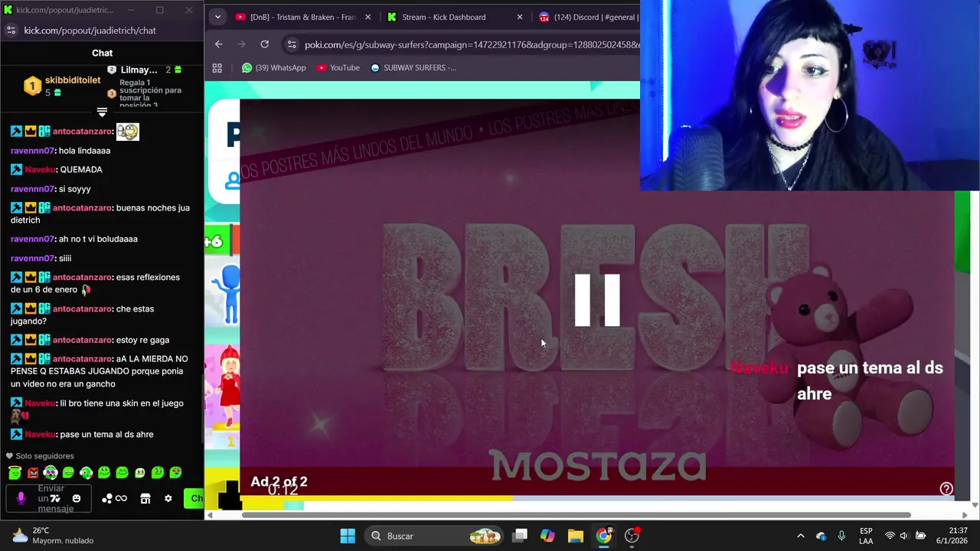The width and height of the screenshot is (980, 551).
Task: Open Task View on taskbar
Action: pyautogui.click(x=520, y=536)
